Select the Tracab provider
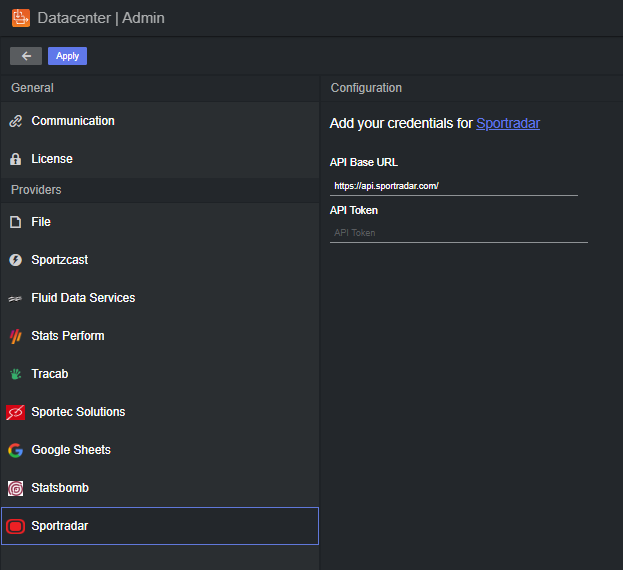This screenshot has width=623, height=570. click(x=160, y=374)
